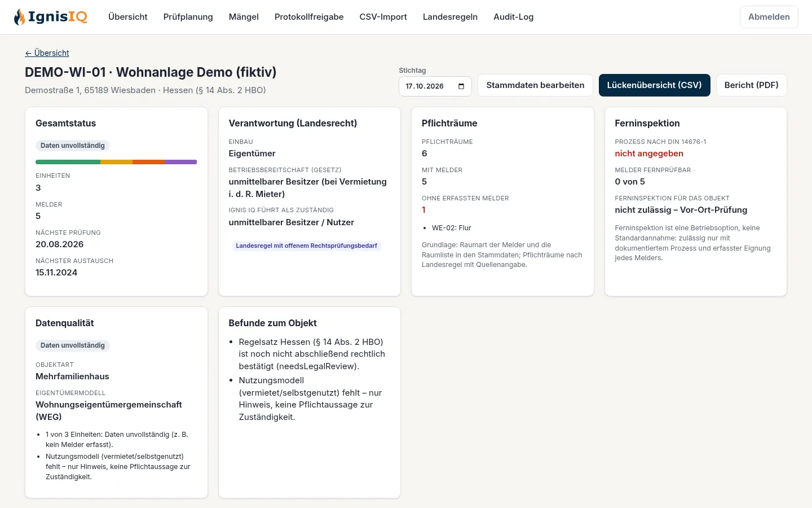Image resolution: width=812 pixels, height=508 pixels.
Task: Click the heading 'DEMO-WI-01 · Wohnanlage Demo (fiktiv)'
Action: [151, 72]
